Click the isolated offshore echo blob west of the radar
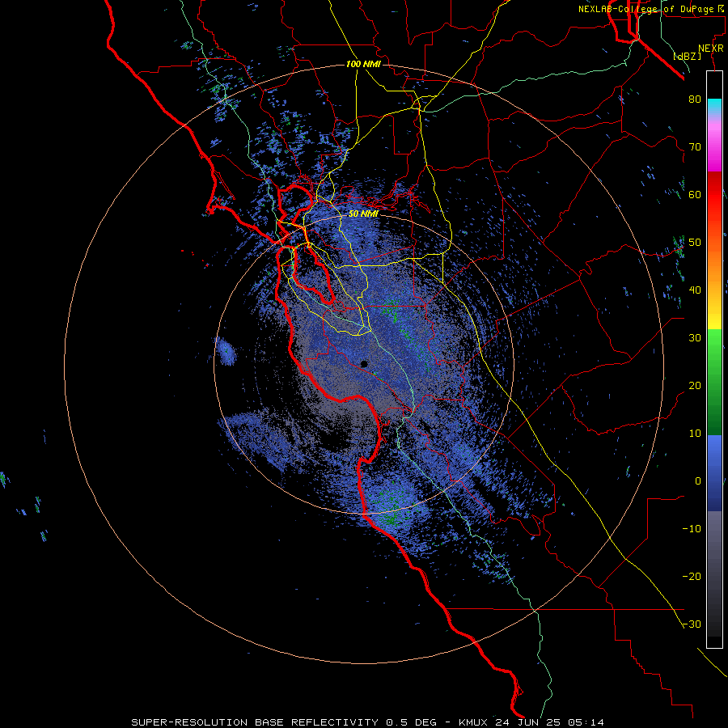The width and height of the screenshot is (728, 728). 226,352
